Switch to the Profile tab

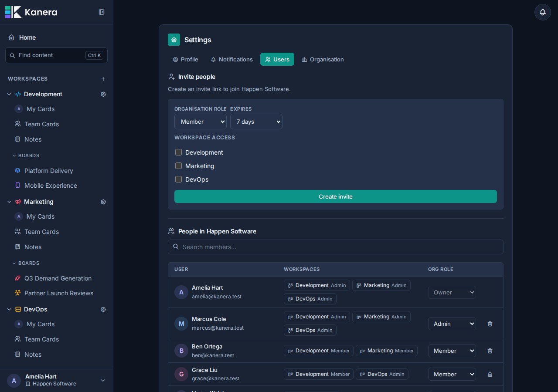tap(185, 59)
